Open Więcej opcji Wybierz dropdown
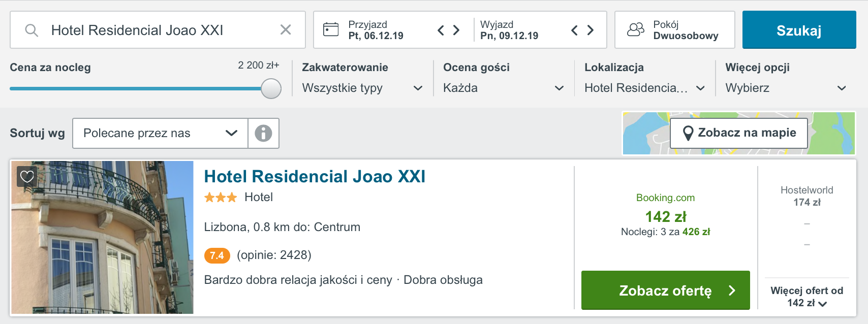Image resolution: width=868 pixels, height=324 pixels. [786, 88]
